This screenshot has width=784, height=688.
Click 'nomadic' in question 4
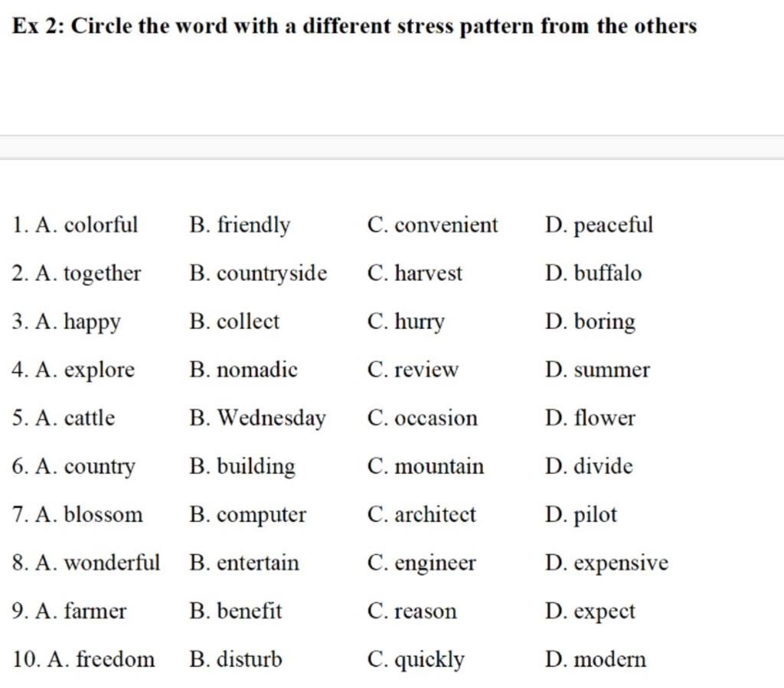tap(257, 370)
